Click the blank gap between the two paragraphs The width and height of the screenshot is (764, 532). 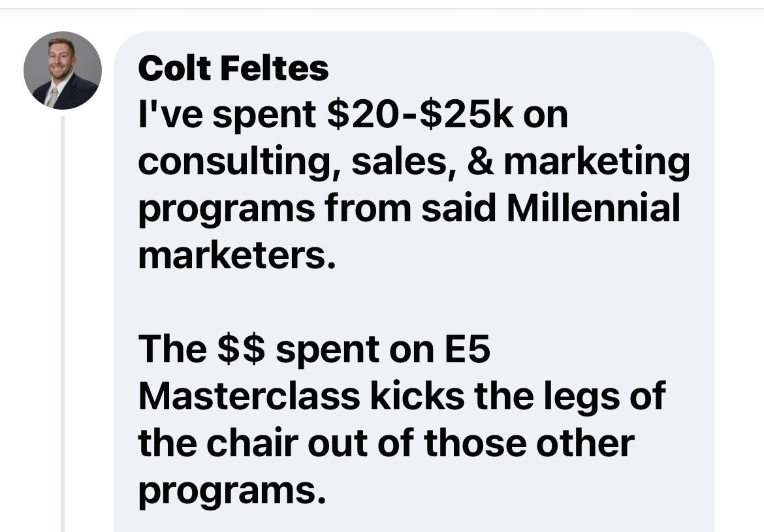coord(414,302)
